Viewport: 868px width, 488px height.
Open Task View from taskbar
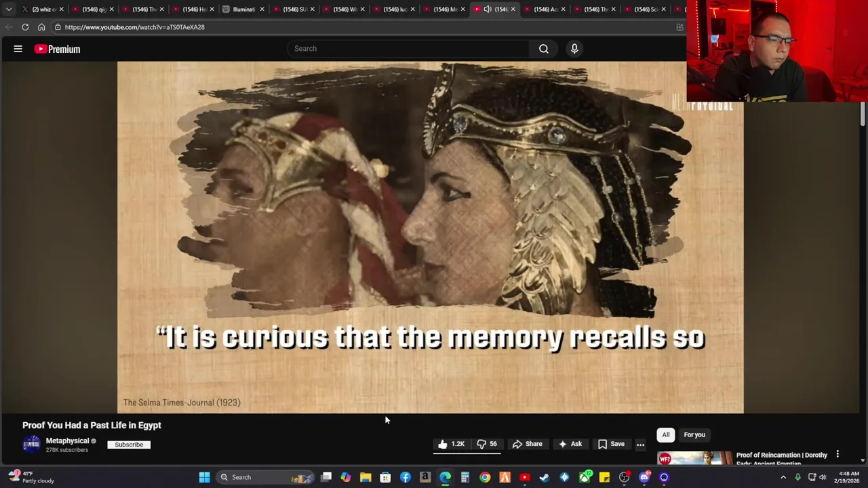326,477
